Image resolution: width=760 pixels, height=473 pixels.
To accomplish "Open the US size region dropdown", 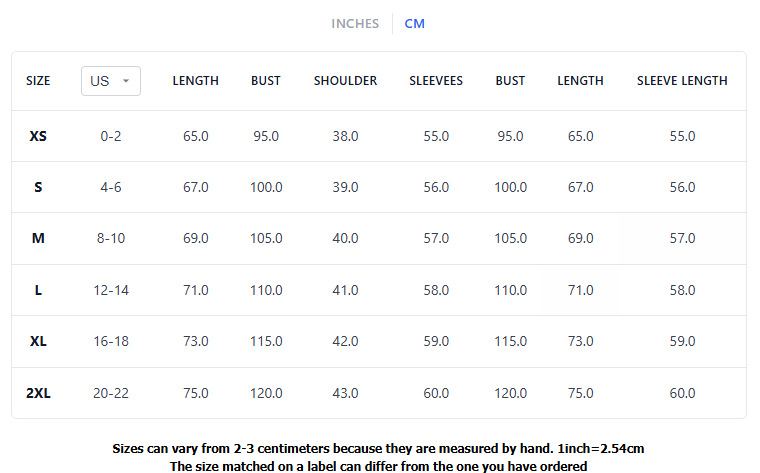I will pyautogui.click(x=111, y=81).
